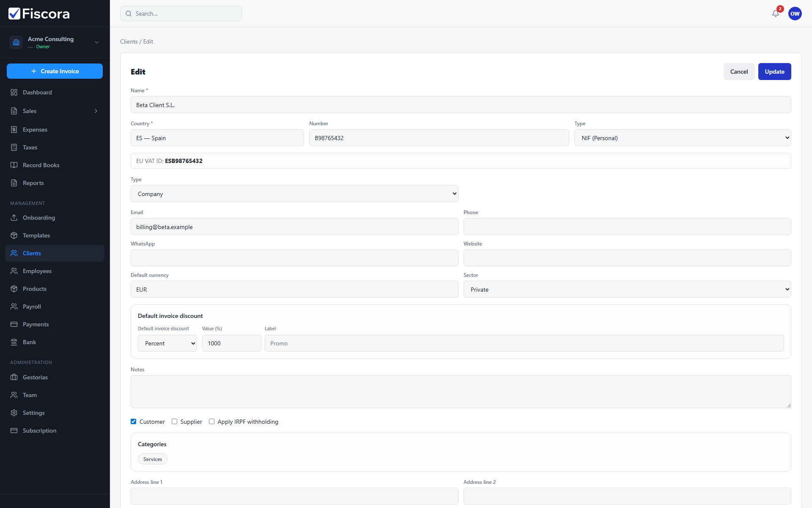The image size is (812, 508).
Task: Click the discount Value (%) field
Action: [x=232, y=343]
